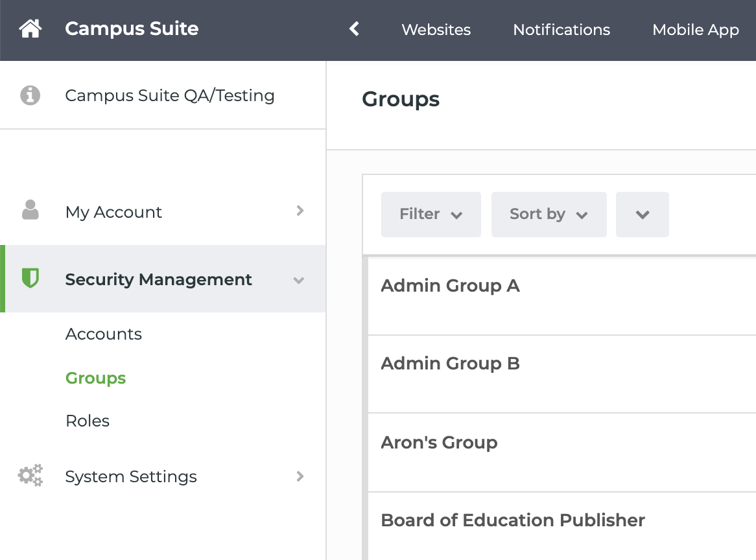Select the Groups sidebar link

click(95, 378)
